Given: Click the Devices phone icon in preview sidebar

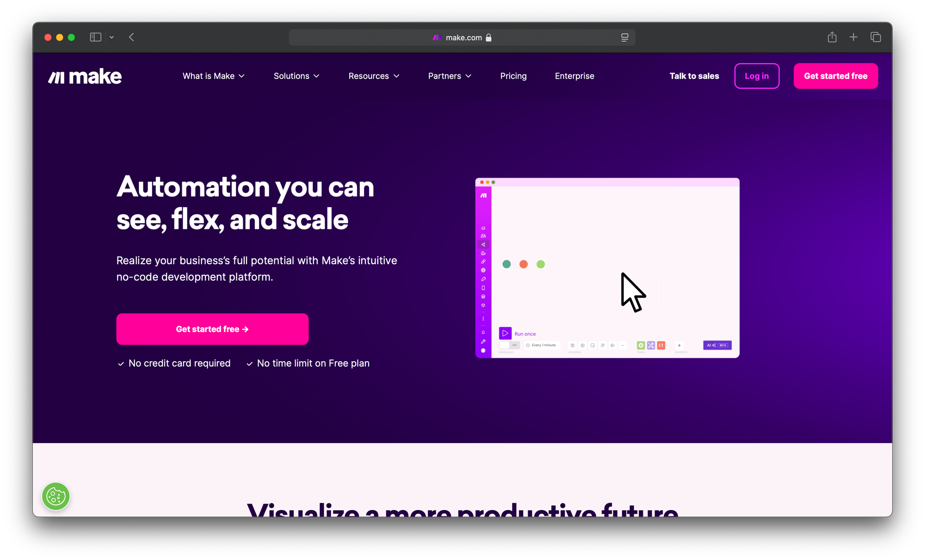Looking at the screenshot, I should point(483,288).
